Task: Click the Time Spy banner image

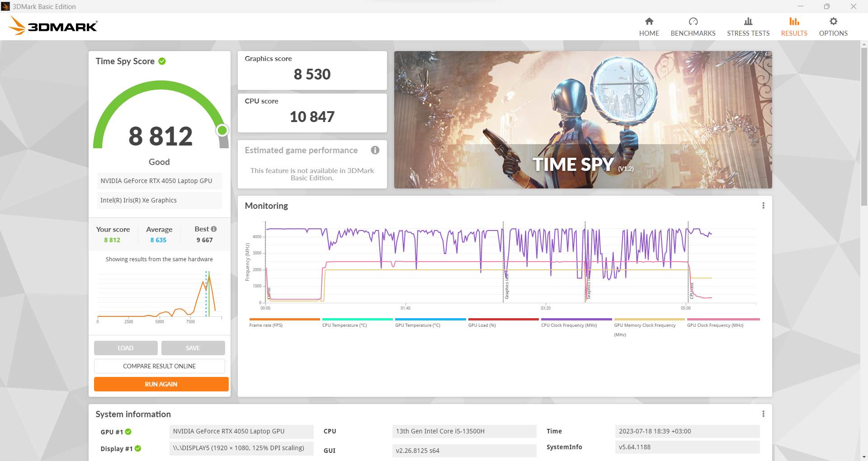Action: coord(582,120)
